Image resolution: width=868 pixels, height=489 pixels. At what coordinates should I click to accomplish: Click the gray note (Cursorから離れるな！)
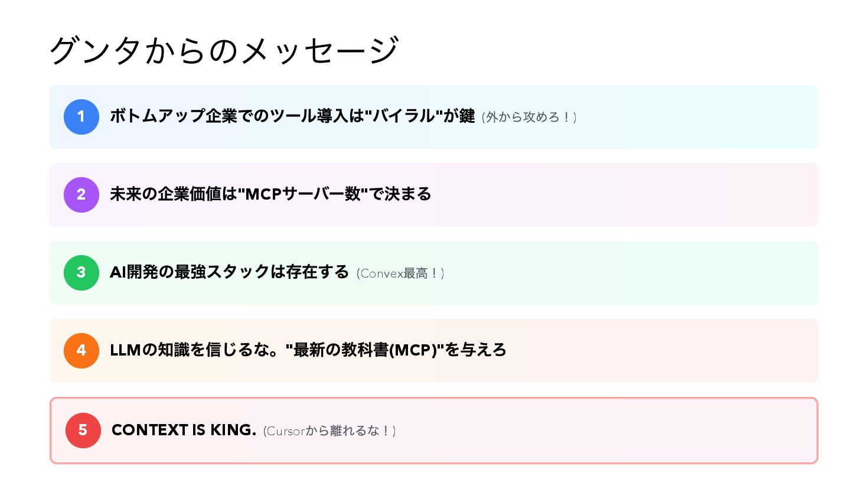pyautogui.click(x=329, y=431)
